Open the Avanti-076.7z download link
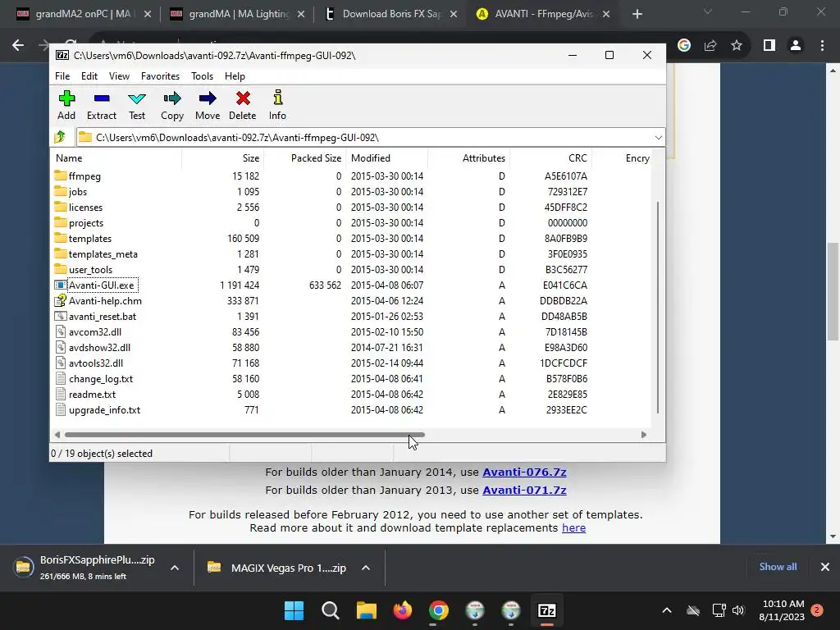 [x=524, y=472]
